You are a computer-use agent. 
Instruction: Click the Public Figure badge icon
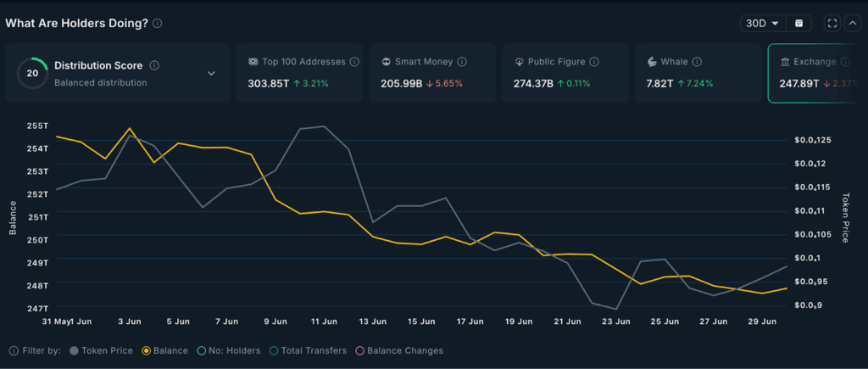pyautogui.click(x=519, y=62)
